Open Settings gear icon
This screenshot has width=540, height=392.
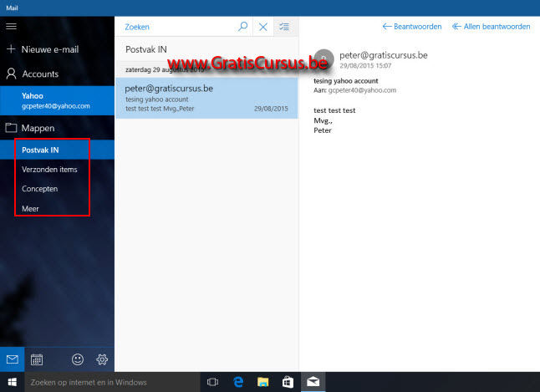pos(102,359)
